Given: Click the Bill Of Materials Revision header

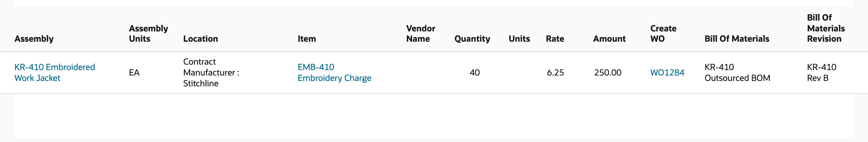Looking at the screenshot, I should [826, 28].
